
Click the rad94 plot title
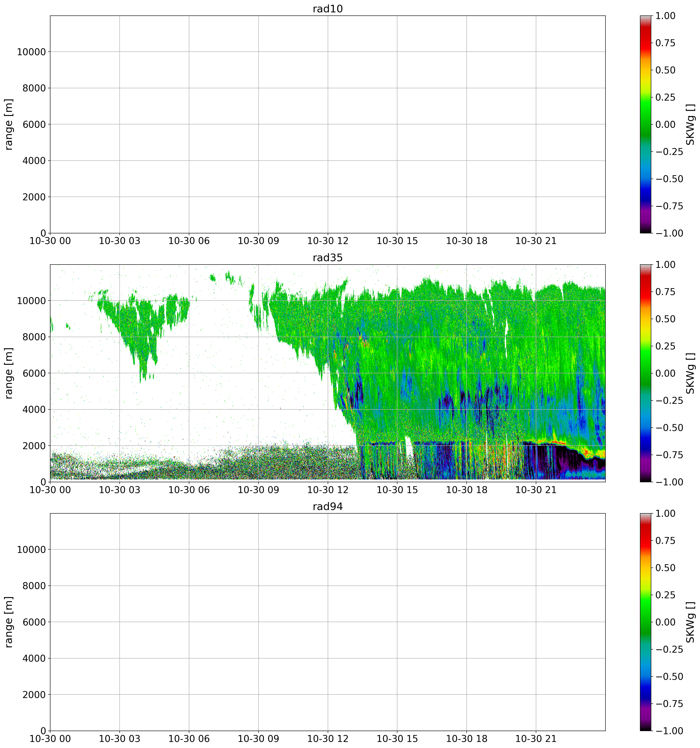pyautogui.click(x=328, y=506)
